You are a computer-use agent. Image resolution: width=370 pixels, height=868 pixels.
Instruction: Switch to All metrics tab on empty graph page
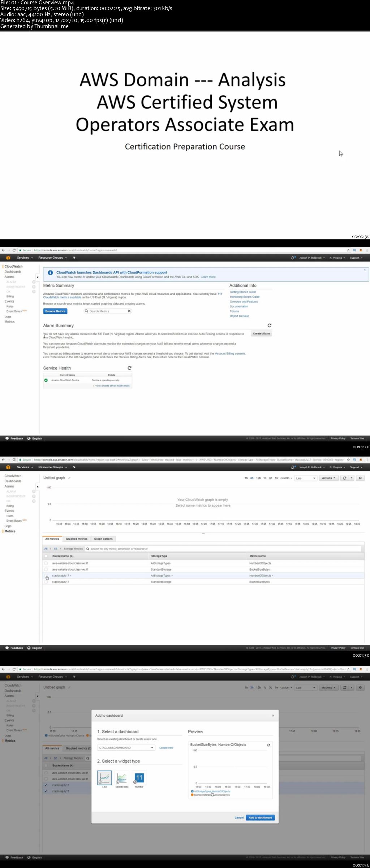(x=52, y=539)
